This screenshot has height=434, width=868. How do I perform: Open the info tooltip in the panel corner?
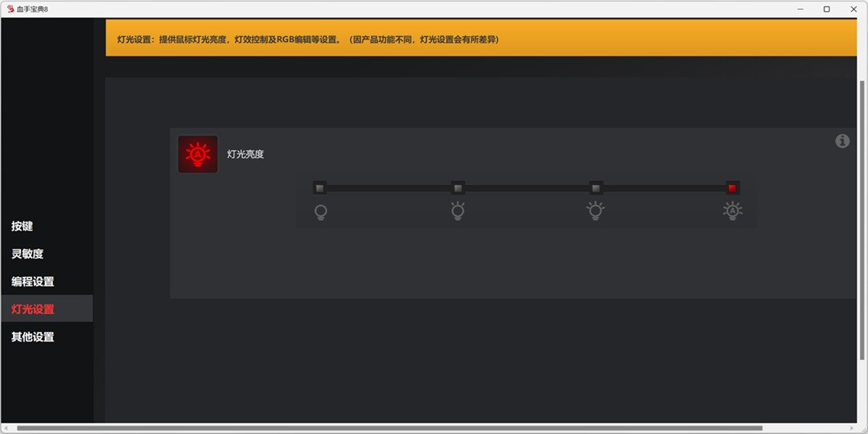click(x=842, y=141)
